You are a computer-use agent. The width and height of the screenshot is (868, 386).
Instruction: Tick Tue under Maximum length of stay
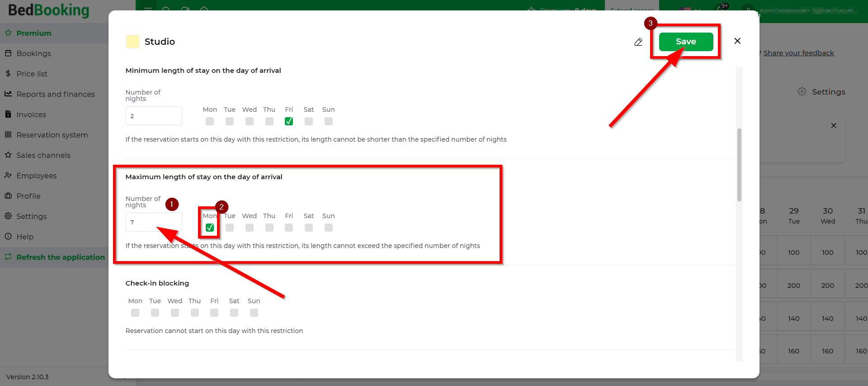coord(230,228)
